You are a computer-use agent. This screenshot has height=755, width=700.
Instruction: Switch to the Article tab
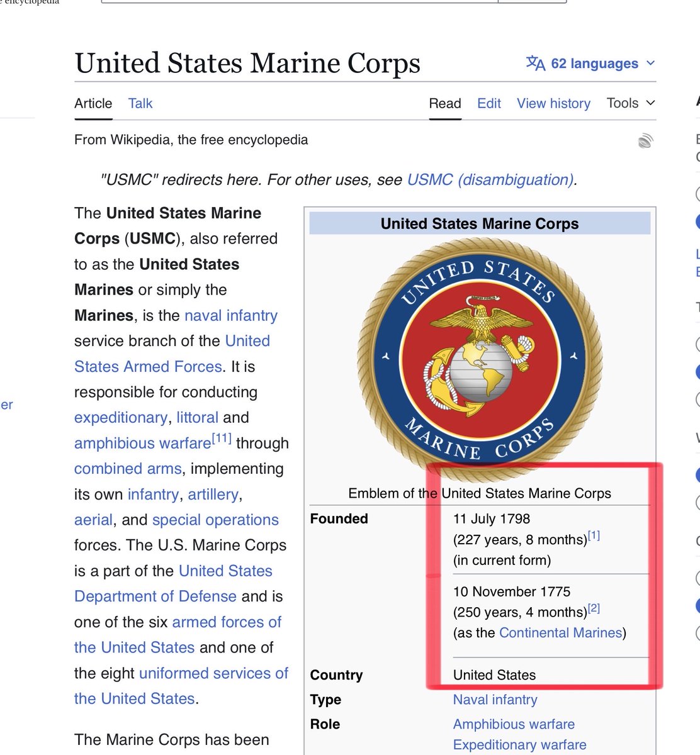[x=93, y=103]
